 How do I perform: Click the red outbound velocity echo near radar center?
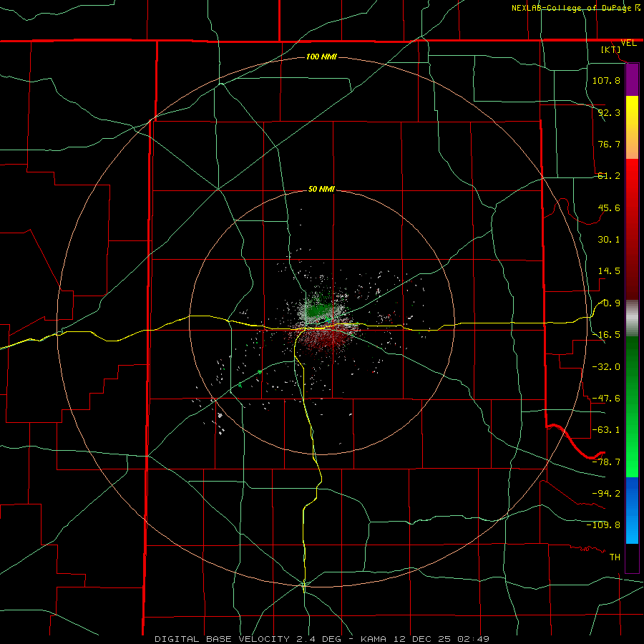(x=328, y=338)
